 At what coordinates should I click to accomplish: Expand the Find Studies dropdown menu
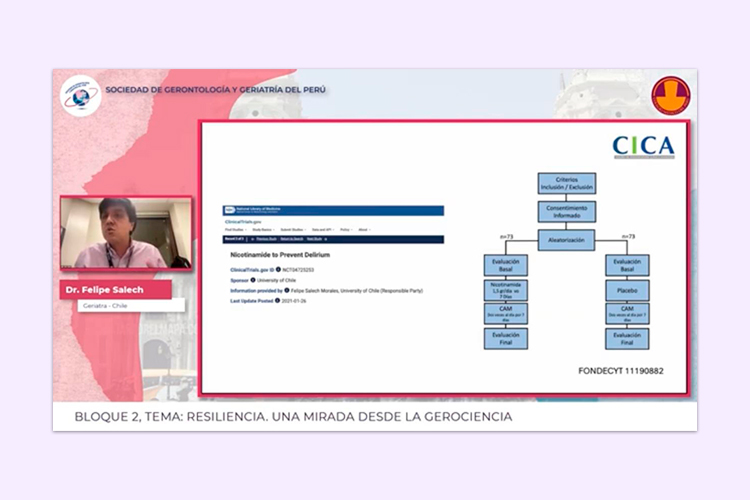coord(234,229)
